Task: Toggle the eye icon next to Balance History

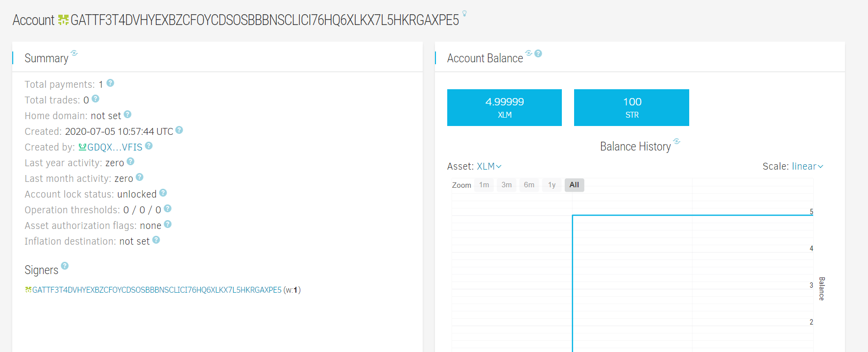Action: coord(676,141)
